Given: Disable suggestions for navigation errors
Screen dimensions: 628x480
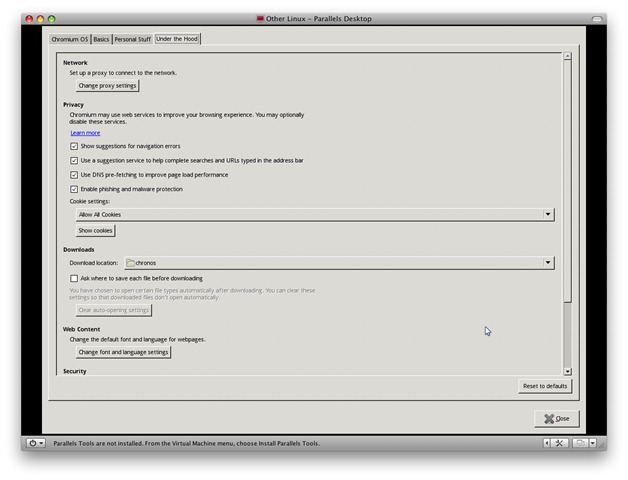Looking at the screenshot, I should pyautogui.click(x=74, y=146).
